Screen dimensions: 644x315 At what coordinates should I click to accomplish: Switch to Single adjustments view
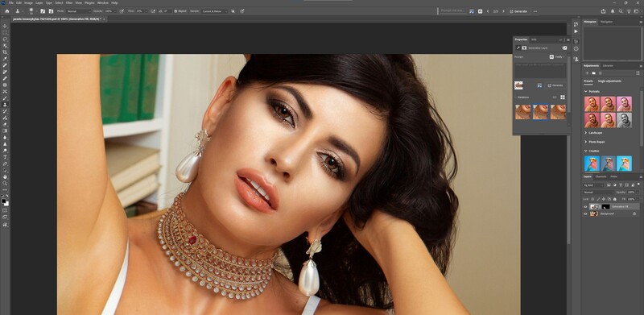pos(609,81)
